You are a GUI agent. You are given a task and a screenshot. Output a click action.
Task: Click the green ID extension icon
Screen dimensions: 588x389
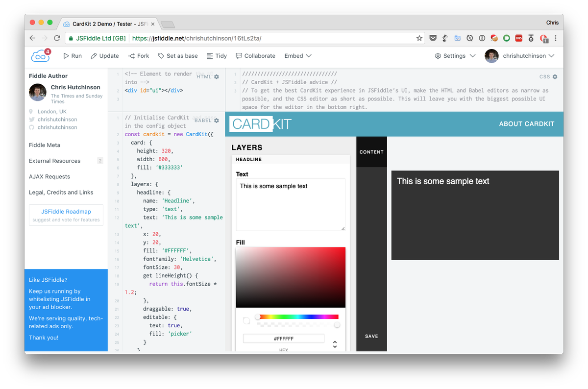tap(507, 38)
